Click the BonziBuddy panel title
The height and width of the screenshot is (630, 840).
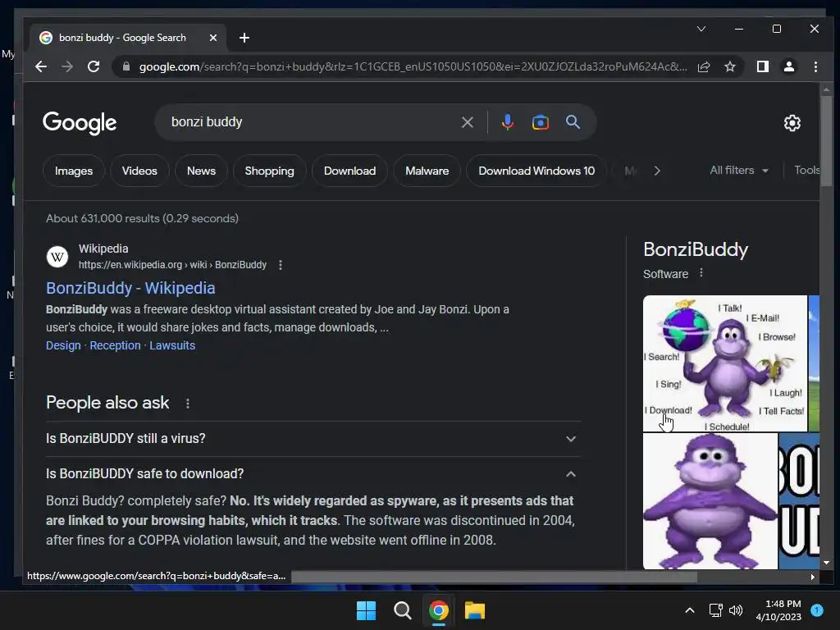pos(696,249)
